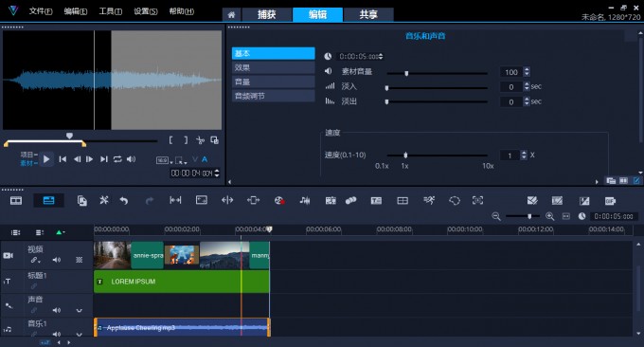Viewport: 644px width, 347px height.
Task: Click the 360 video circle icon
Action: 455,201
